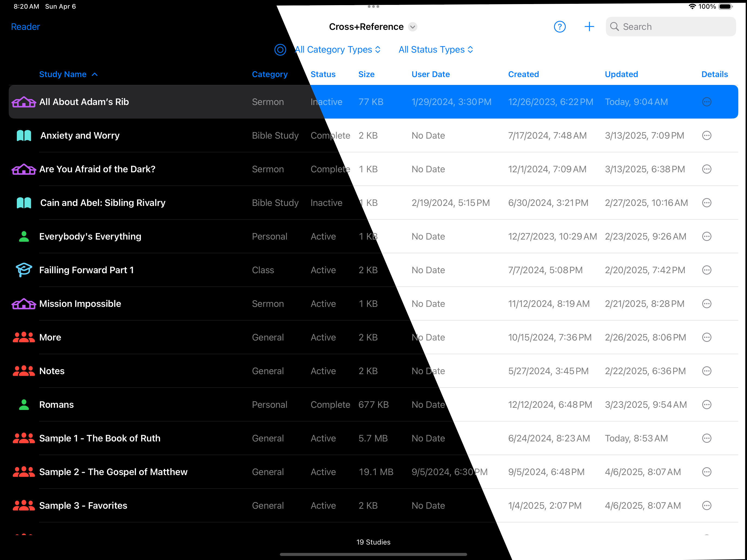Open details for Anxiety and Worry
Image resolution: width=747 pixels, height=560 pixels.
pos(707,136)
